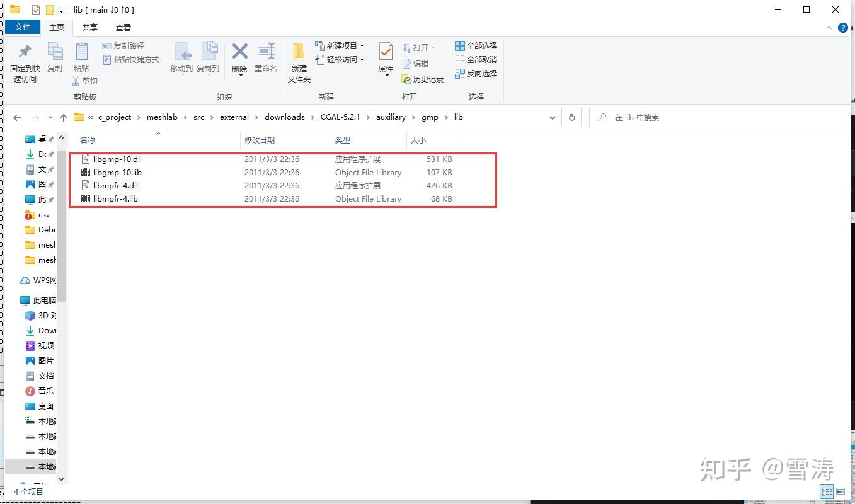Click Select None (全部取消)
This screenshot has width=855, height=504.
coord(476,60)
